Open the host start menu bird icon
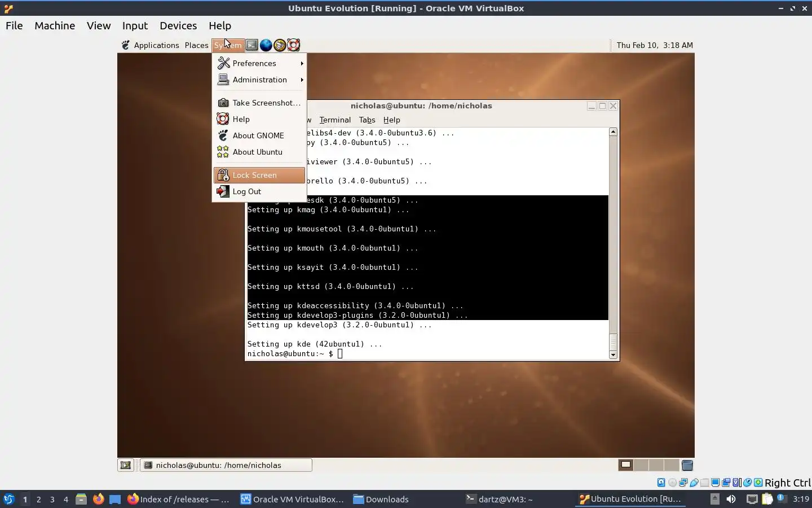This screenshot has width=812, height=508. point(8,499)
